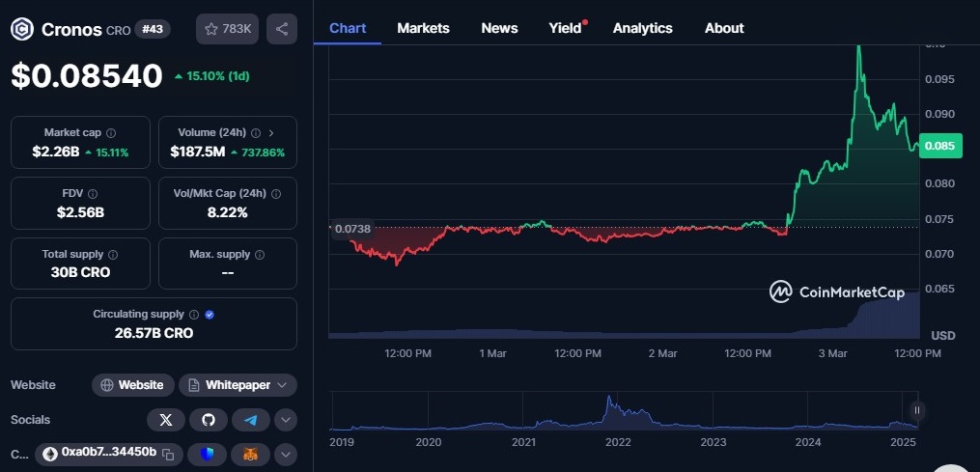Click the 0.085 current price label
This screenshot has height=472, width=980.
pyautogui.click(x=940, y=147)
